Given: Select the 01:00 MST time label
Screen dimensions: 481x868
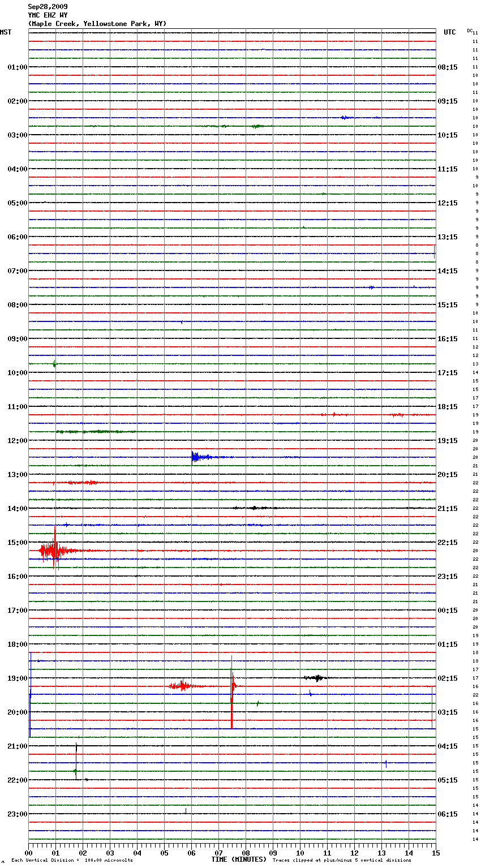Looking at the screenshot, I should [17, 67].
